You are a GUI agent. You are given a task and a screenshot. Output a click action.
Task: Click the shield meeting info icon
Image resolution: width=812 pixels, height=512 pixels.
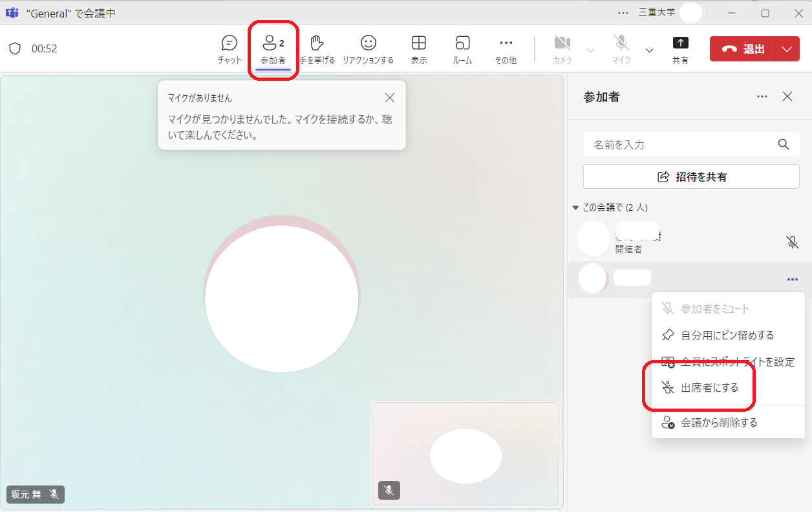point(15,48)
